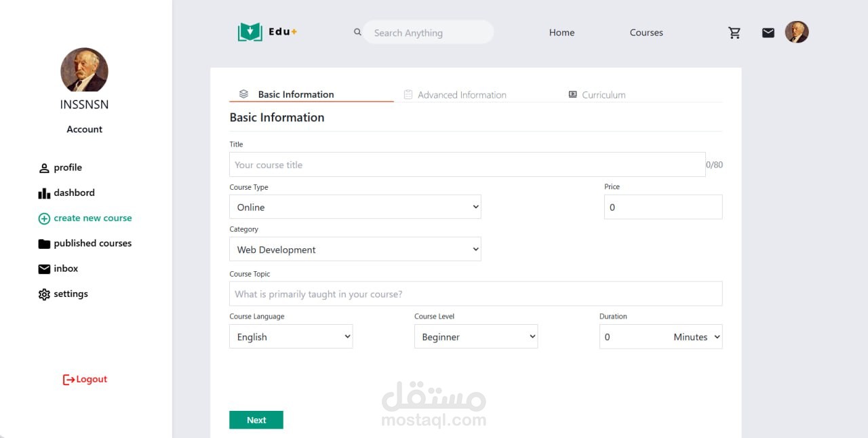The height and width of the screenshot is (438, 868).
Task: Open the shopping cart icon
Action: click(734, 33)
